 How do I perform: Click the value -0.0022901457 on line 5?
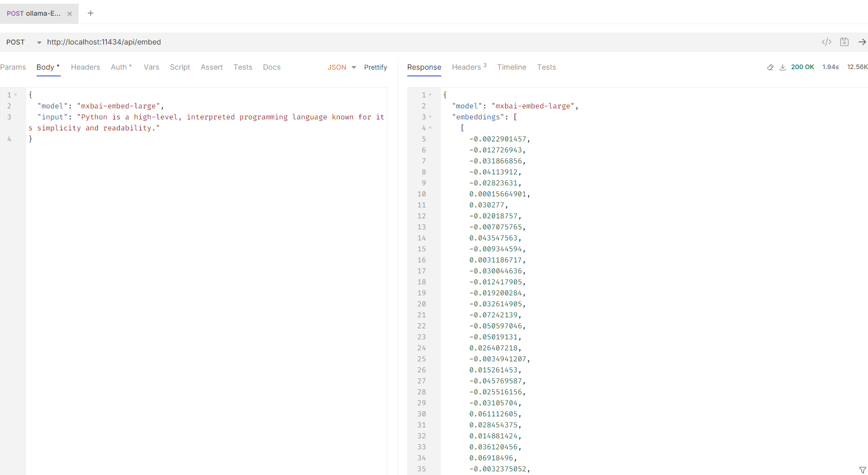click(498, 139)
